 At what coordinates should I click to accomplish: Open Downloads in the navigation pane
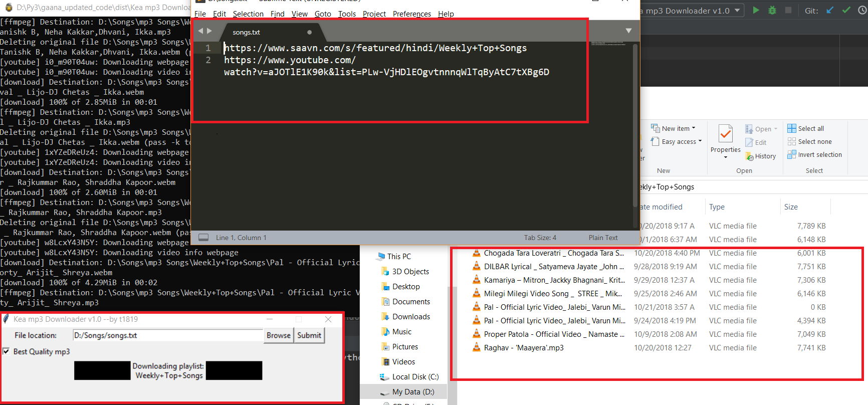(411, 316)
